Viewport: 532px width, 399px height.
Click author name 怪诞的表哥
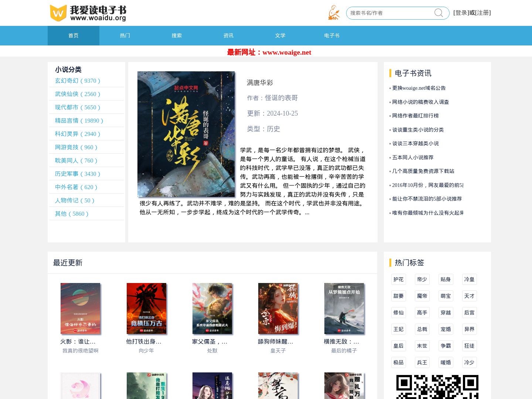(x=281, y=98)
